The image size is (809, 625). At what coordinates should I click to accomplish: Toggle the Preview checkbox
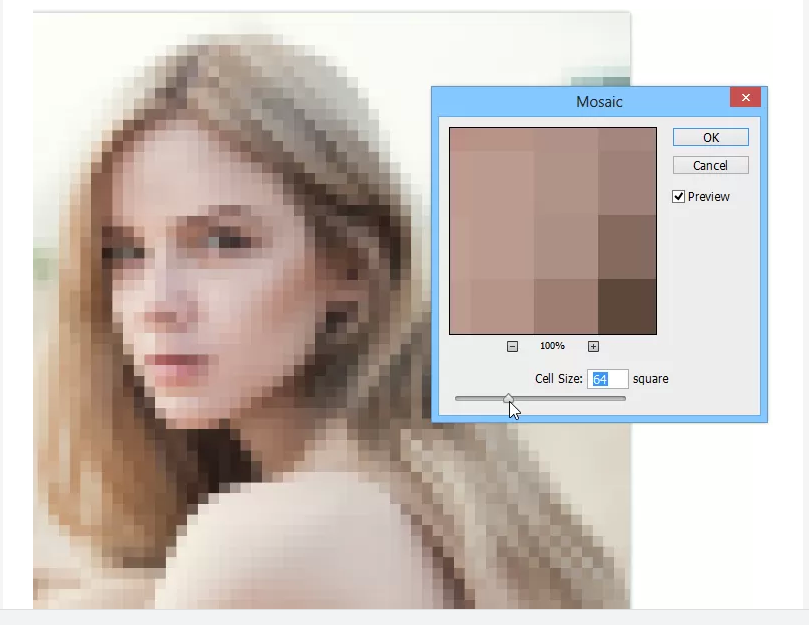click(679, 197)
